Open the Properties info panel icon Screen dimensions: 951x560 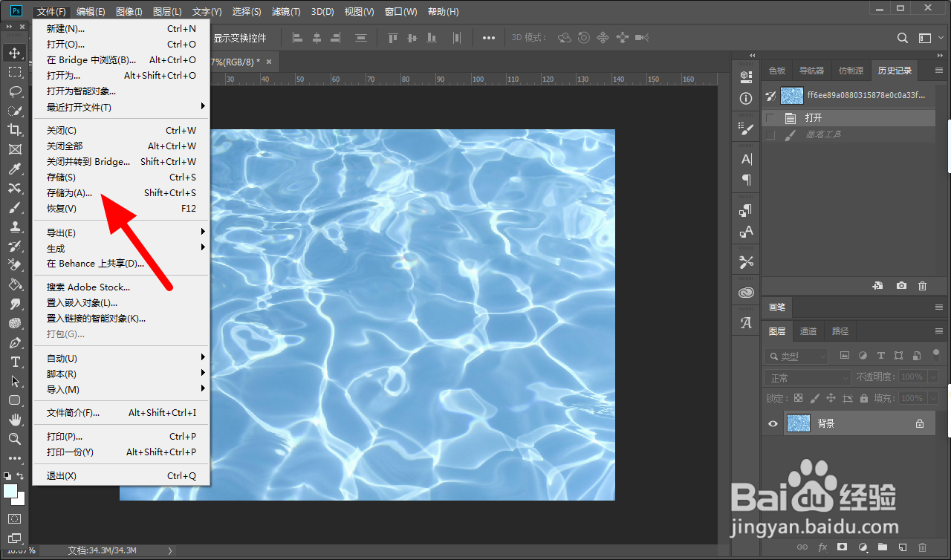(x=746, y=98)
